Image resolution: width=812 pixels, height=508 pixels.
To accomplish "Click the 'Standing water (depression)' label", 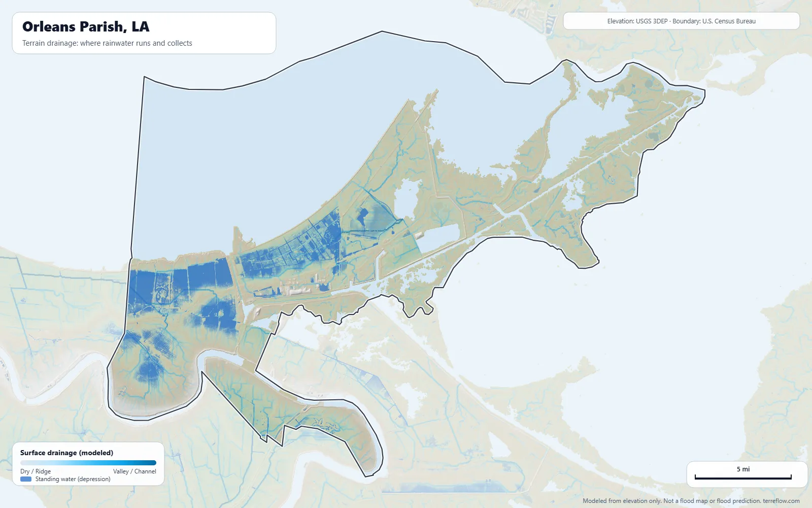I will coord(73,479).
